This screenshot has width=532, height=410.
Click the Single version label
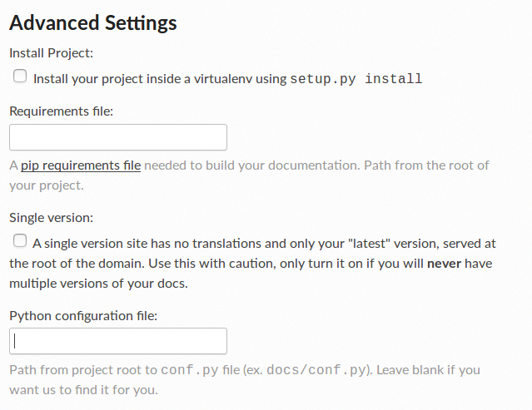52,218
